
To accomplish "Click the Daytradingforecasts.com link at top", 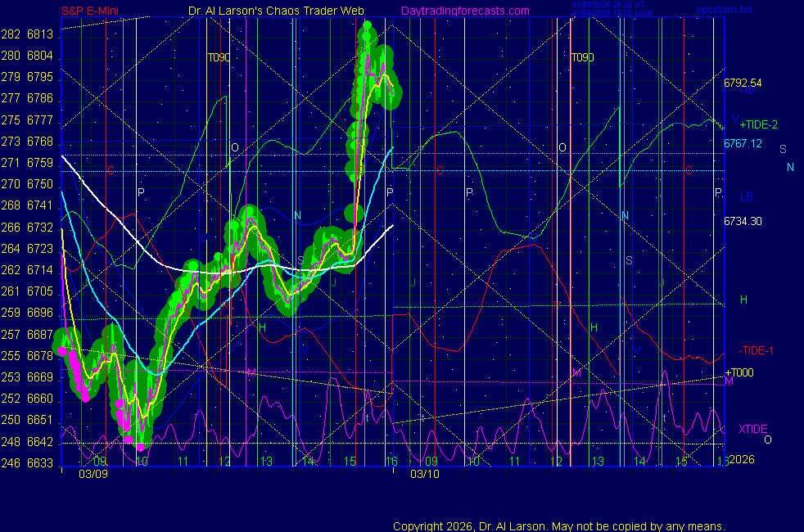I will point(464,11).
